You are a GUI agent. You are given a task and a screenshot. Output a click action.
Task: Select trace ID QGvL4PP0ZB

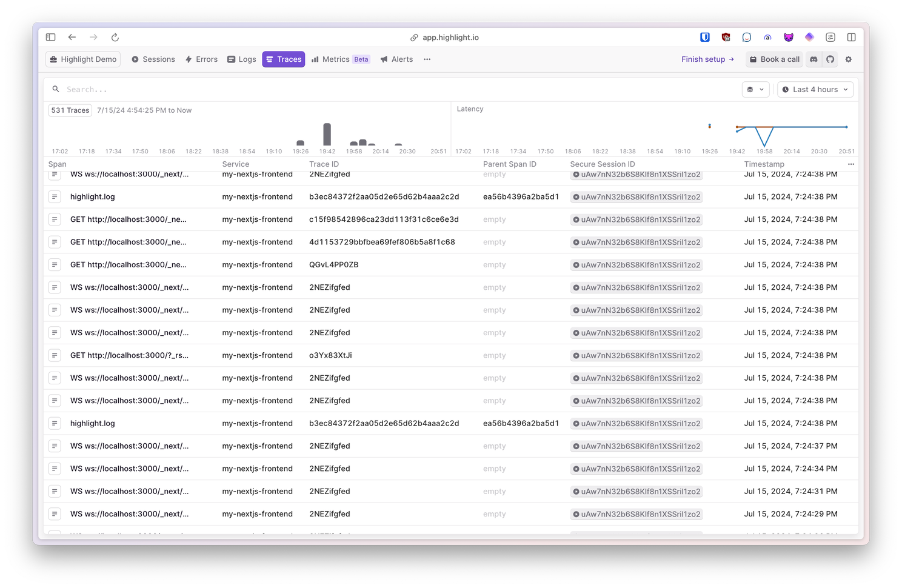tap(334, 265)
